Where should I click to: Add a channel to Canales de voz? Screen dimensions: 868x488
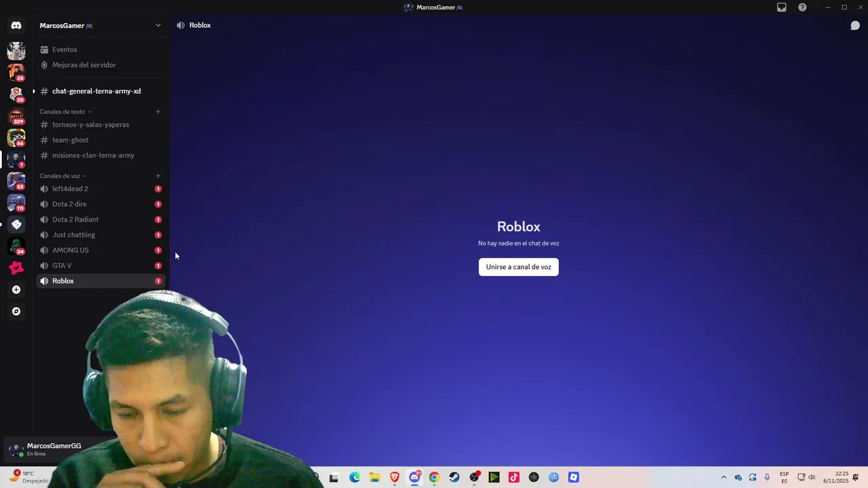point(158,176)
